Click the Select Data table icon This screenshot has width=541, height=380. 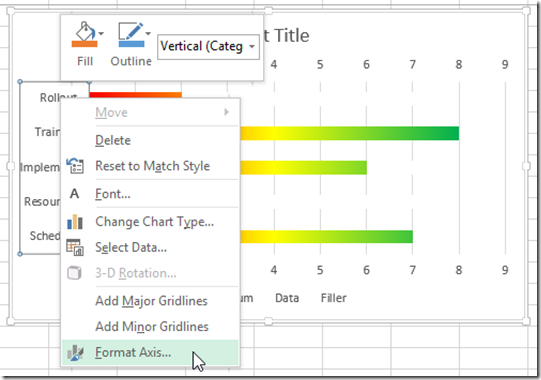coord(75,247)
